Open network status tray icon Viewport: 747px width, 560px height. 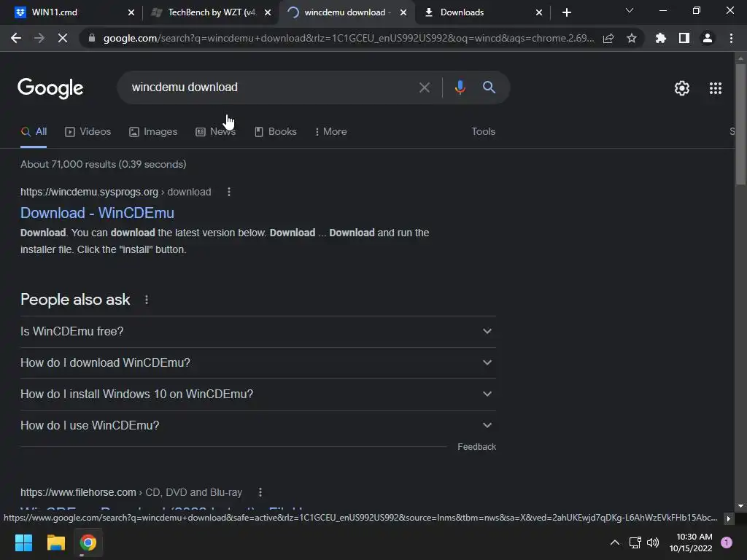point(635,542)
